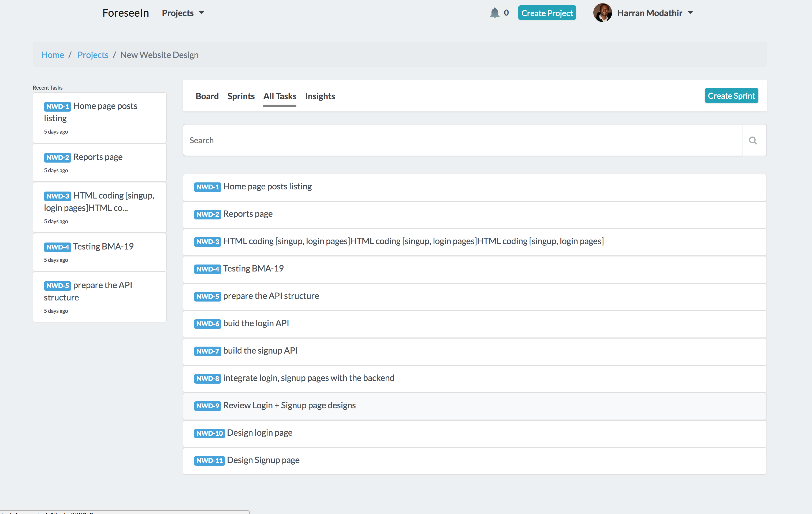Focus the Search tasks input field

[462, 140]
